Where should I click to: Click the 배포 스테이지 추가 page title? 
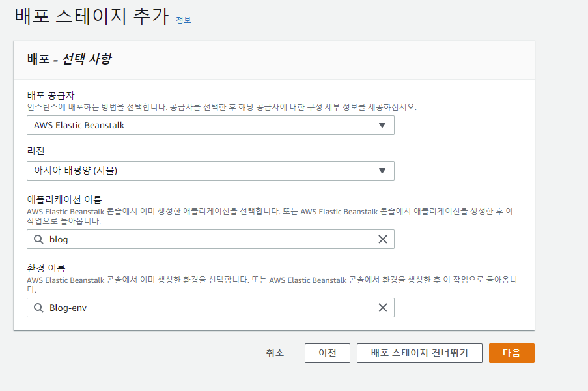click(92, 16)
